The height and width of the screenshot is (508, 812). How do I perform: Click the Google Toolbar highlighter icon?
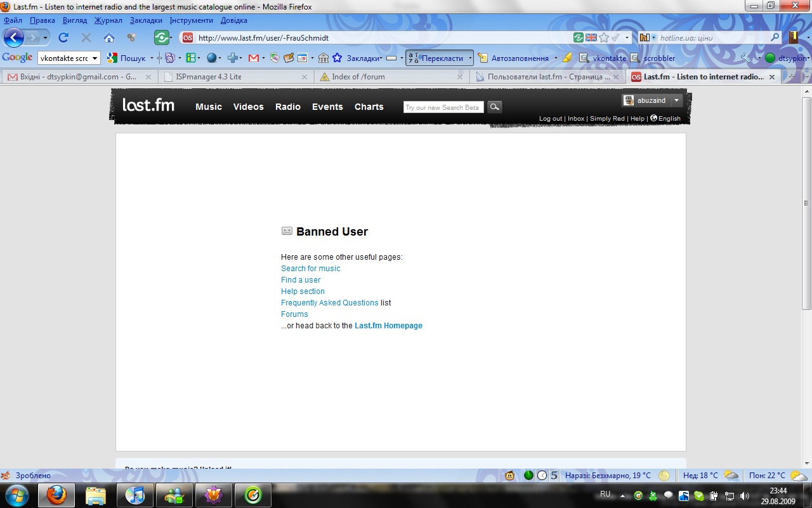pyautogui.click(x=567, y=58)
